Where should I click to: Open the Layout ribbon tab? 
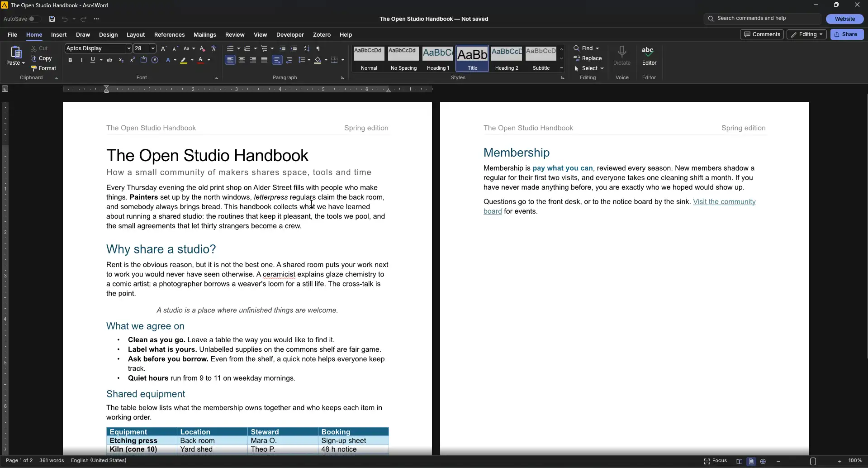[136, 35]
